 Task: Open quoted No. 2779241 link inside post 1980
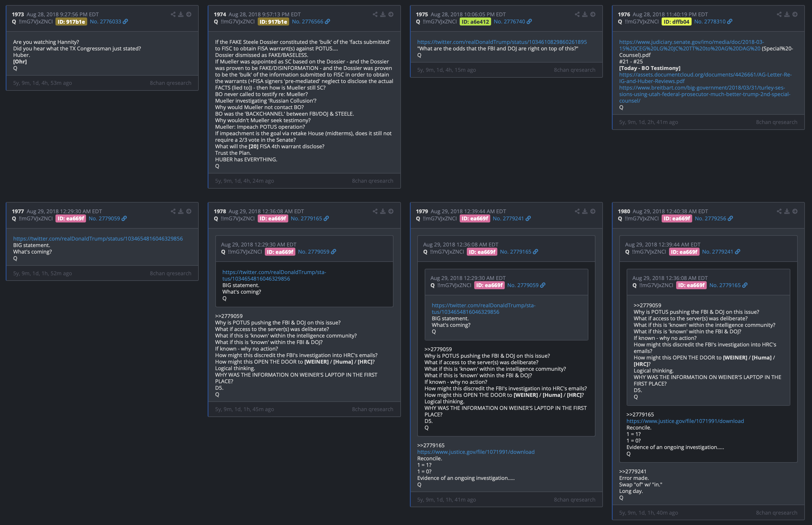point(721,252)
